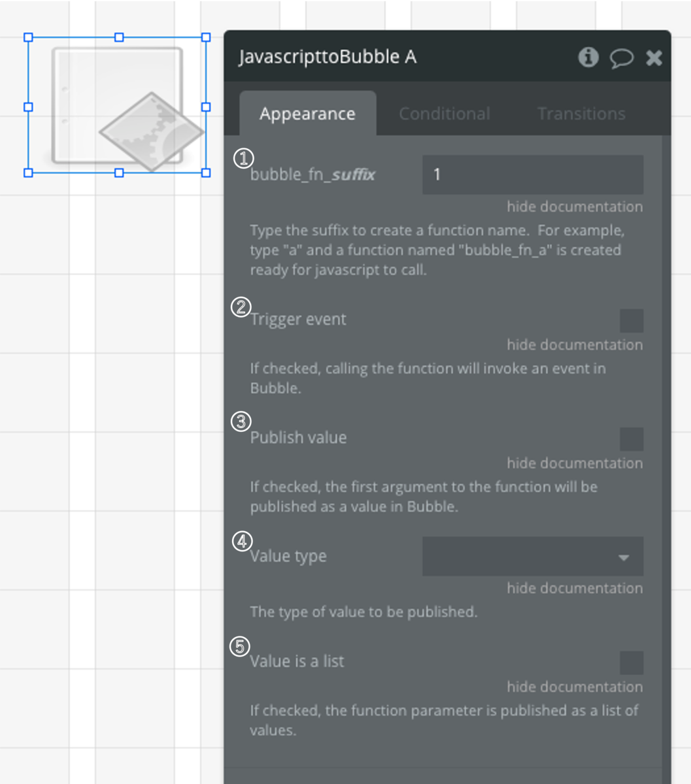Hide documentation under Publish value
691x784 pixels.
pos(575,463)
